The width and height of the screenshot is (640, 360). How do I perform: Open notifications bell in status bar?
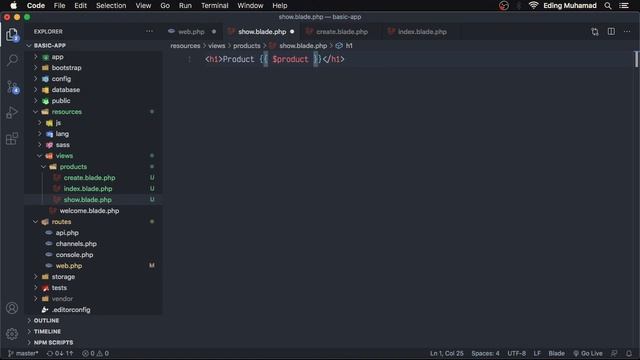point(629,353)
